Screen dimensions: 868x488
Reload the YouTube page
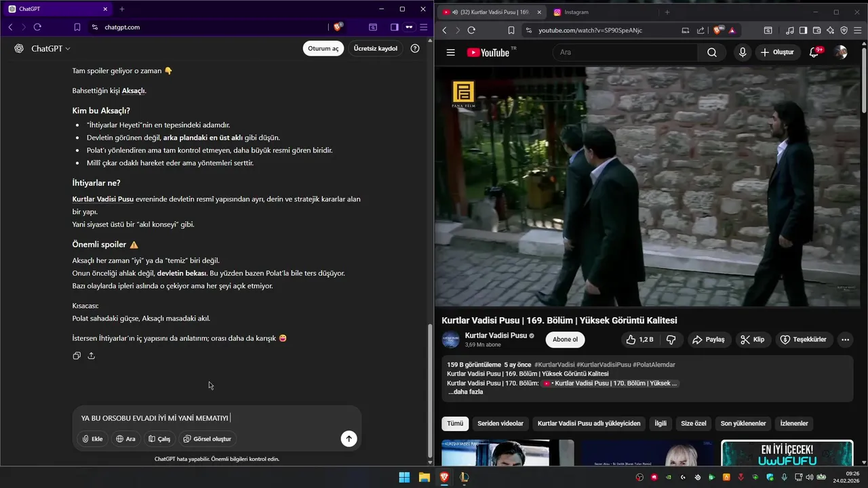(x=471, y=30)
